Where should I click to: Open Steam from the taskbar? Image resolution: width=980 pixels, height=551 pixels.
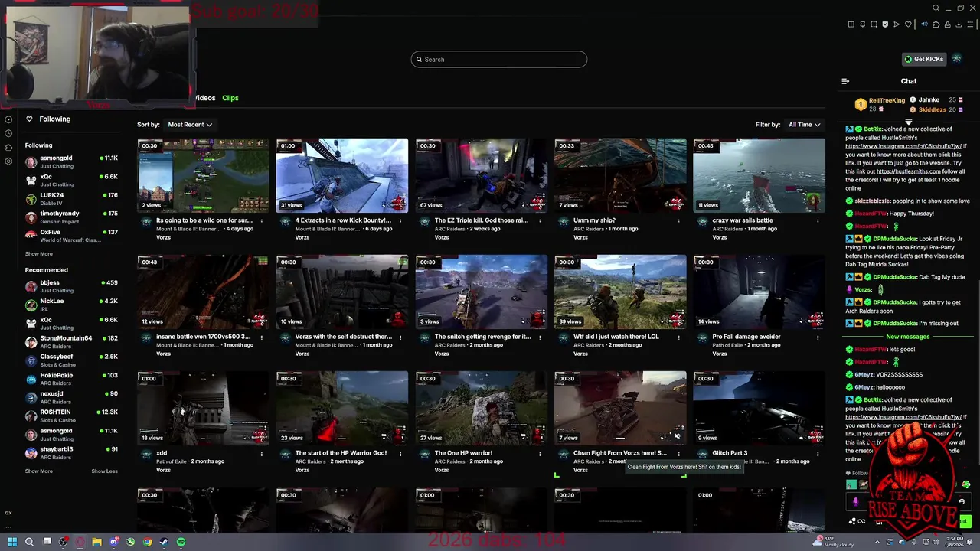coord(164,542)
